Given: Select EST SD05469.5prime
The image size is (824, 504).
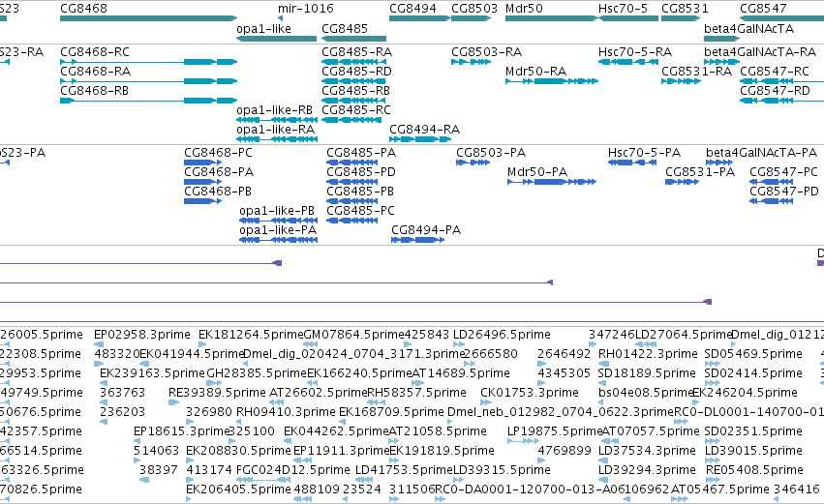Looking at the screenshot, I should coord(753,354).
